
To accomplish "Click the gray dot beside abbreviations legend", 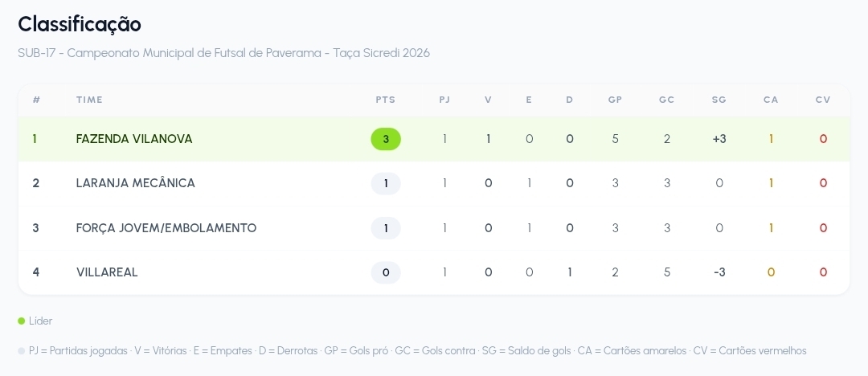I will point(22,351).
